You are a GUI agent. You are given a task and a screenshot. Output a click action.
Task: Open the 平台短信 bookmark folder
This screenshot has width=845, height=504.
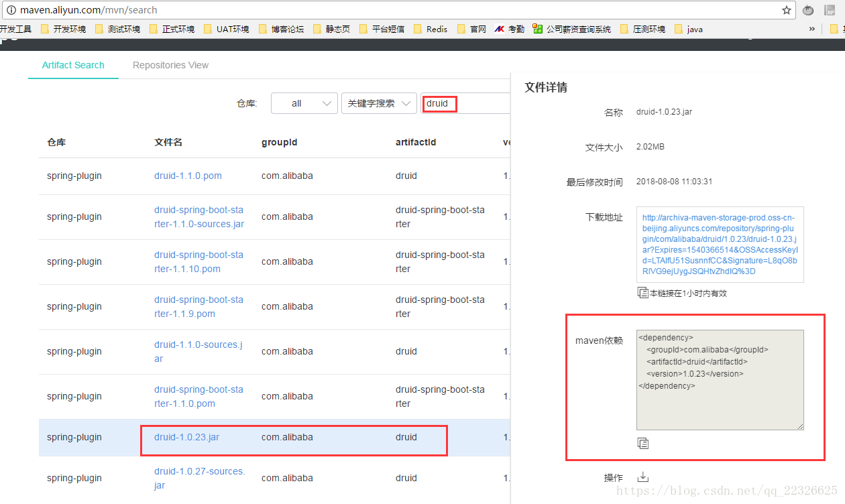pos(382,29)
